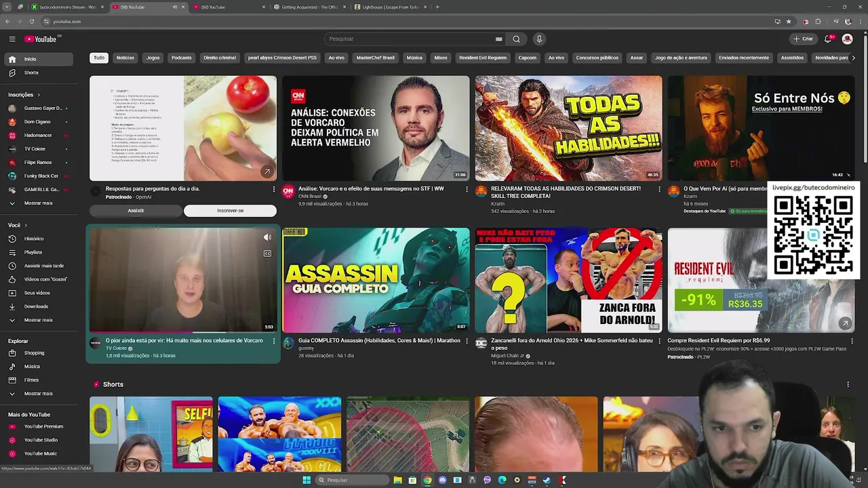Screen dimensions: 868x488
Task: Click the Windows Start button
Action: [x=307, y=480]
